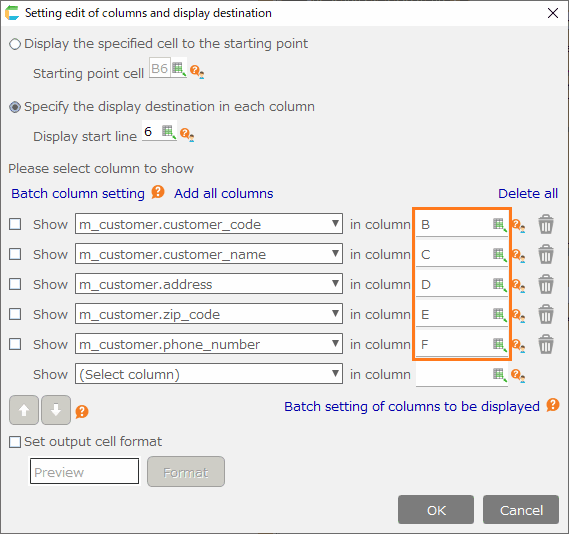This screenshot has width=569, height=534.
Task: Dismiss the dialog with Cancel button
Action: tap(521, 510)
